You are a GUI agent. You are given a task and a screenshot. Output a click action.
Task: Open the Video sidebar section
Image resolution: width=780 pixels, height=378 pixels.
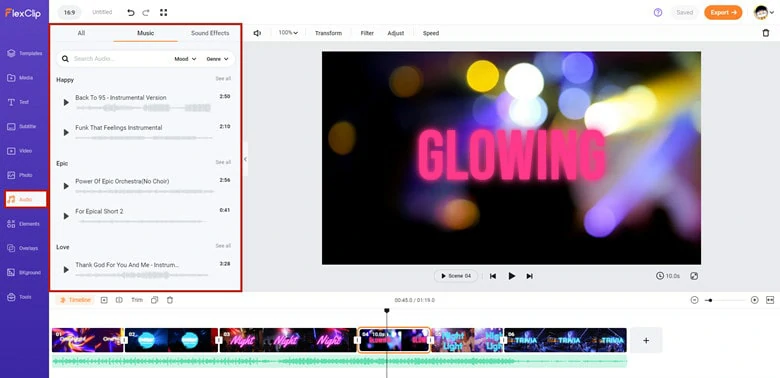coord(19,151)
